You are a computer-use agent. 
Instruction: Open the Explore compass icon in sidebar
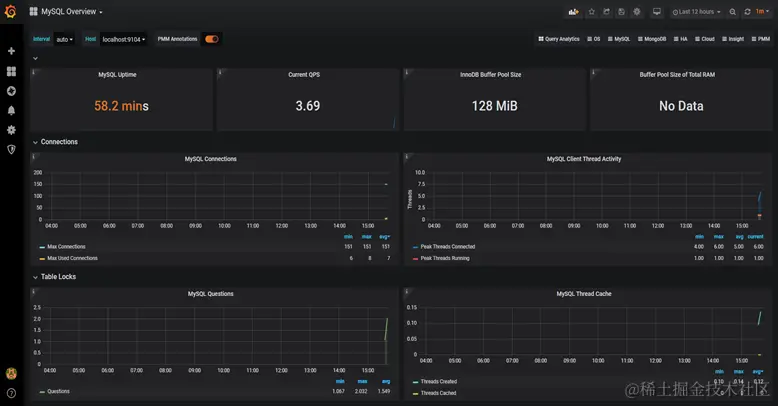(11, 91)
